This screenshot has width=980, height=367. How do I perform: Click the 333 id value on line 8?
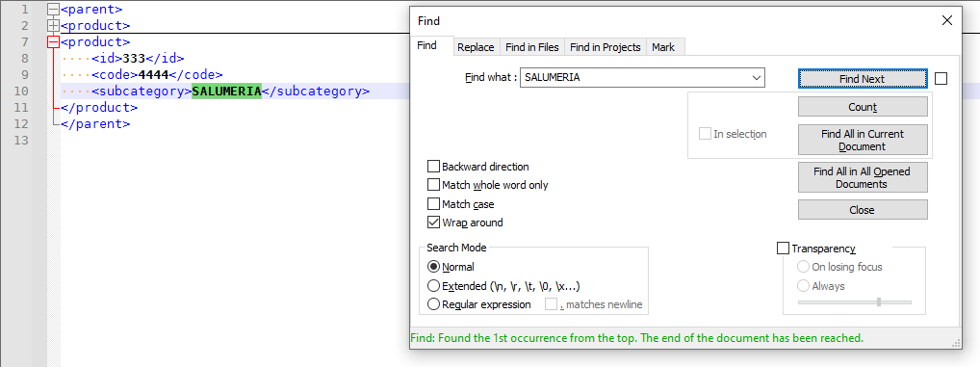(134, 58)
